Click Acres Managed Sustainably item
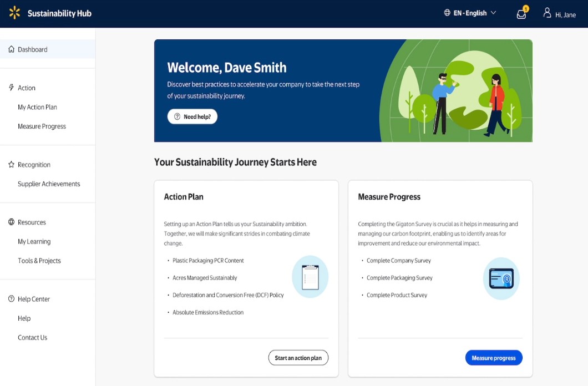The width and height of the screenshot is (588, 386). (205, 278)
